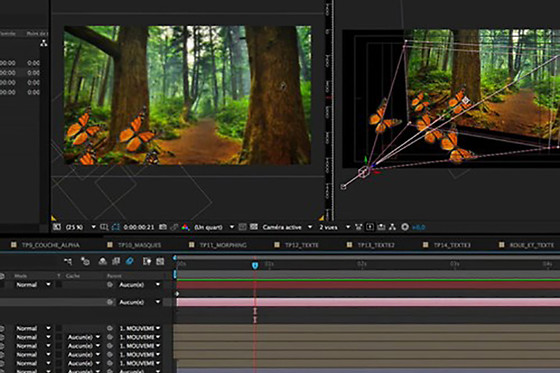Click the flowchart icon in the left panel
560x373 pixels.
tap(44, 43)
